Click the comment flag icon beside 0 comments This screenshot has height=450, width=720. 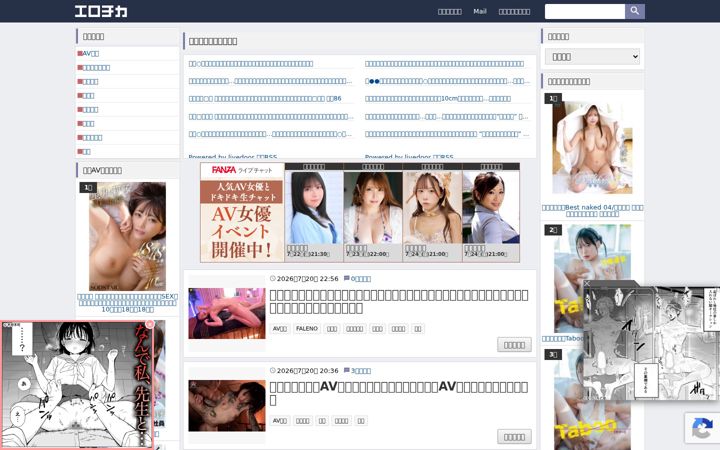coord(347,278)
